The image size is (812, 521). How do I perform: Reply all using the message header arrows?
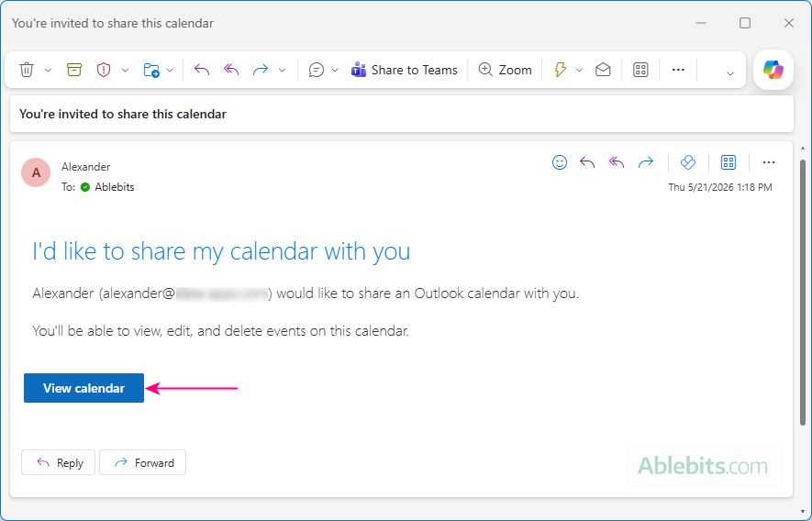click(617, 162)
